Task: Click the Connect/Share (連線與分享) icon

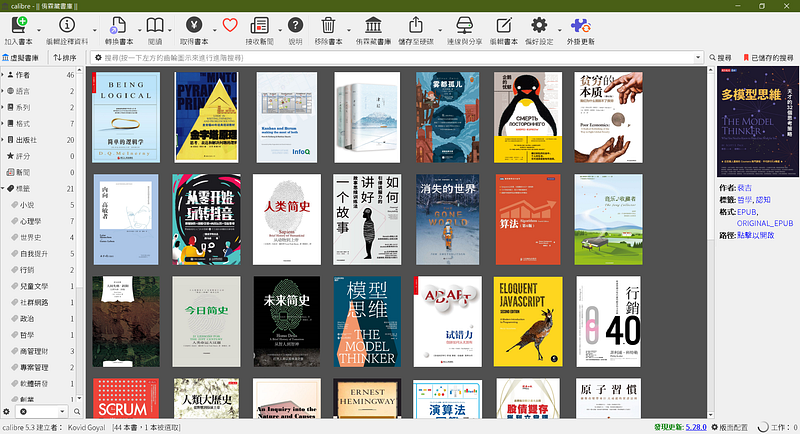Action: click(x=463, y=26)
